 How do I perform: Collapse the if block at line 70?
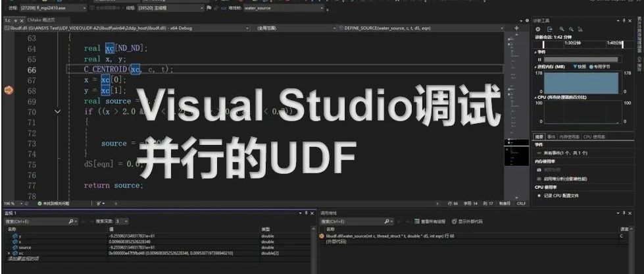57,111
